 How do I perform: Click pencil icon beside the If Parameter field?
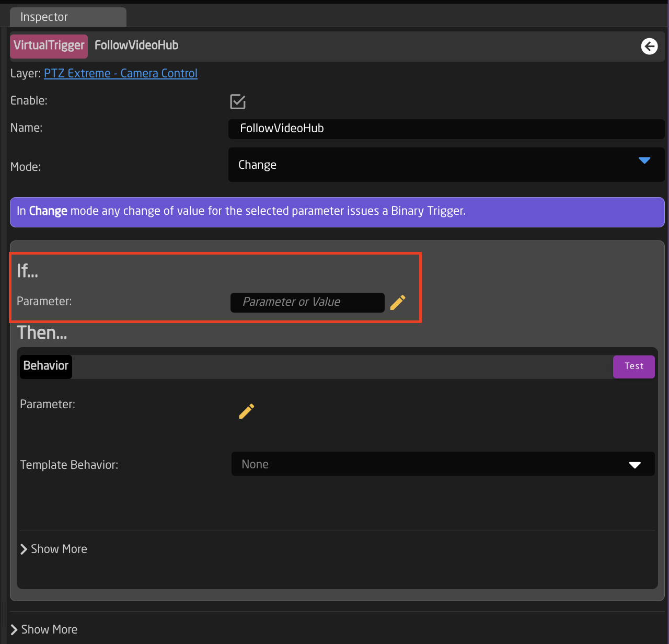(398, 302)
